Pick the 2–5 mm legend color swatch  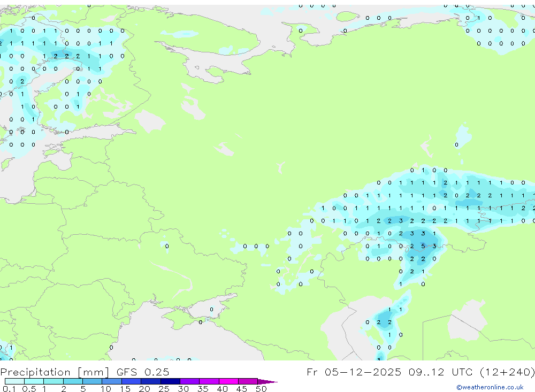(73, 381)
